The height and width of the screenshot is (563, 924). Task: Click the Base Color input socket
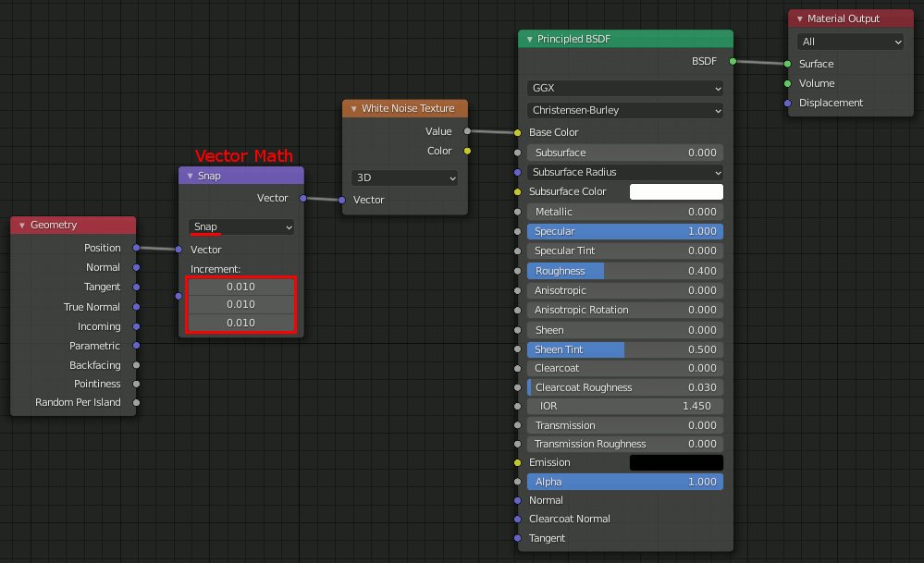click(517, 133)
